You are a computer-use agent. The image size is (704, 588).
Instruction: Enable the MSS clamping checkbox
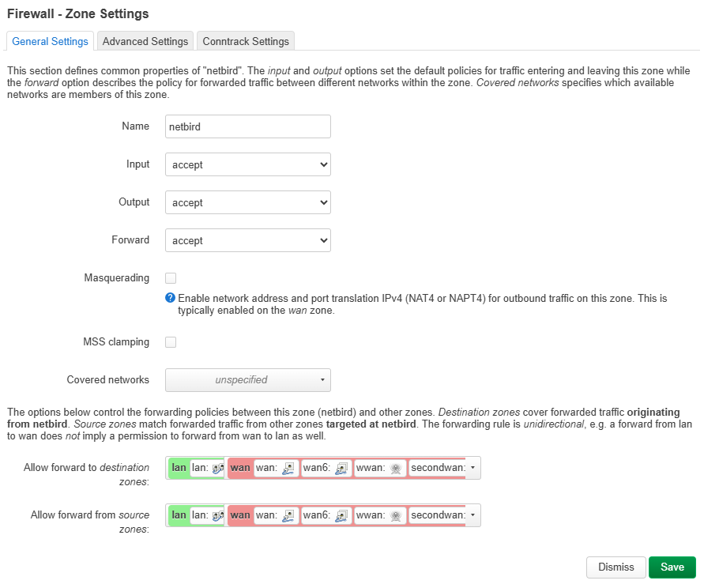click(x=171, y=342)
